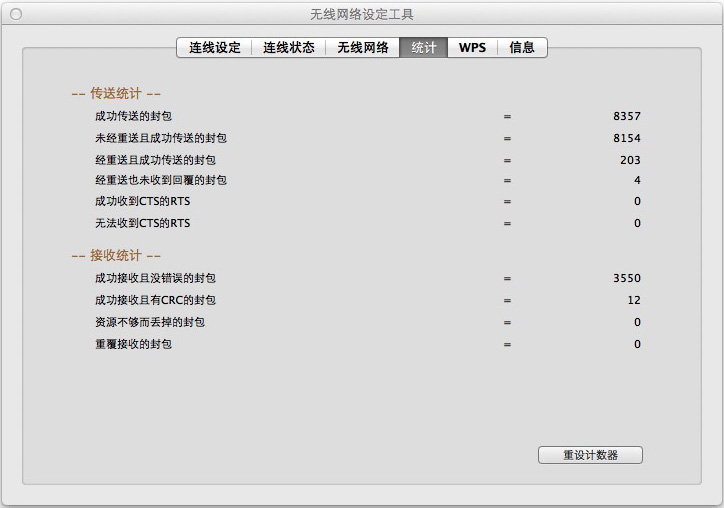The width and height of the screenshot is (724, 508).
Task: Click the 重设计数器 button
Action: point(590,455)
